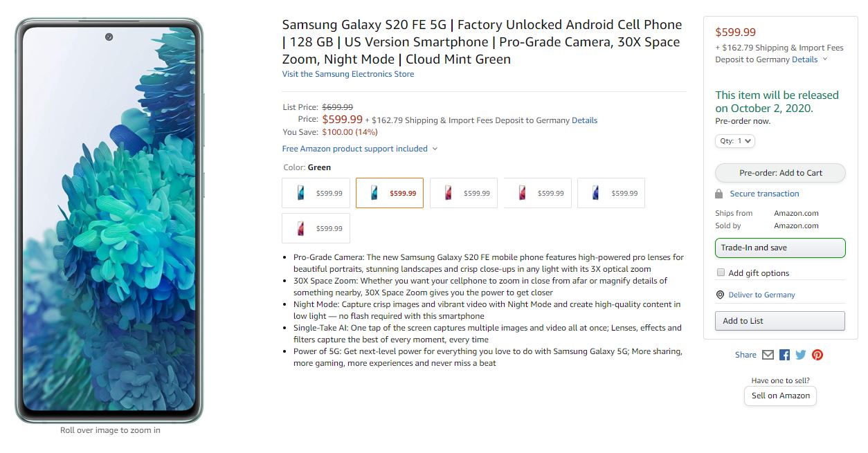Click the main Galaxy S20 FE product image
Image resolution: width=868 pixels, height=453 pixels.
click(x=109, y=221)
